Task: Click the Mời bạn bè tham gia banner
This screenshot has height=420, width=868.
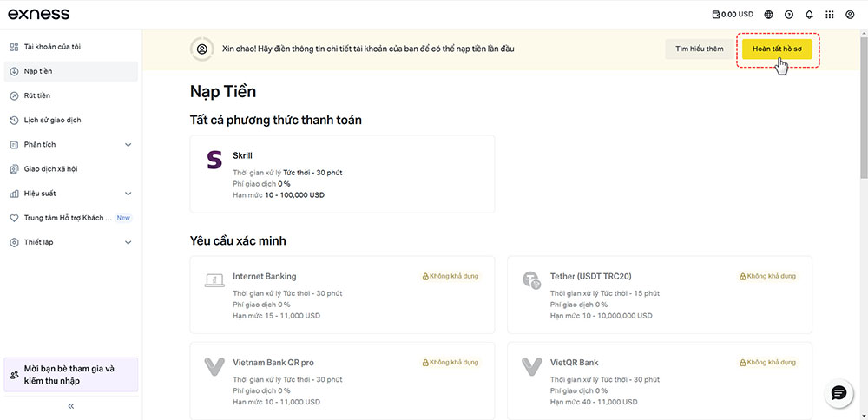Action: pos(71,375)
